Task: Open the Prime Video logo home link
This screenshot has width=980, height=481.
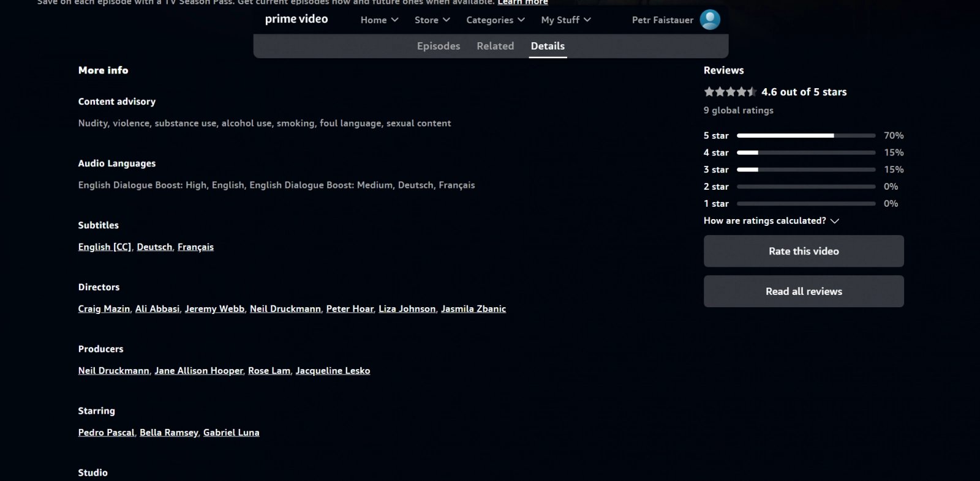Action: 296,20
